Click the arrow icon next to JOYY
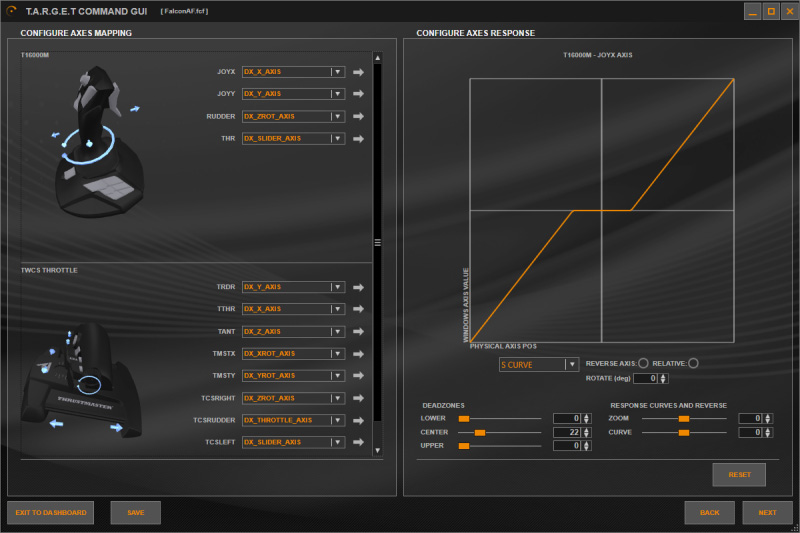Screen dimensions: 800x533 pos(358,94)
